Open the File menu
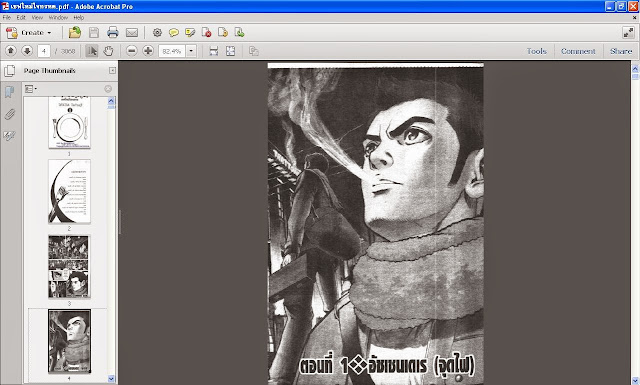This screenshot has width=640, height=385. click(7, 18)
